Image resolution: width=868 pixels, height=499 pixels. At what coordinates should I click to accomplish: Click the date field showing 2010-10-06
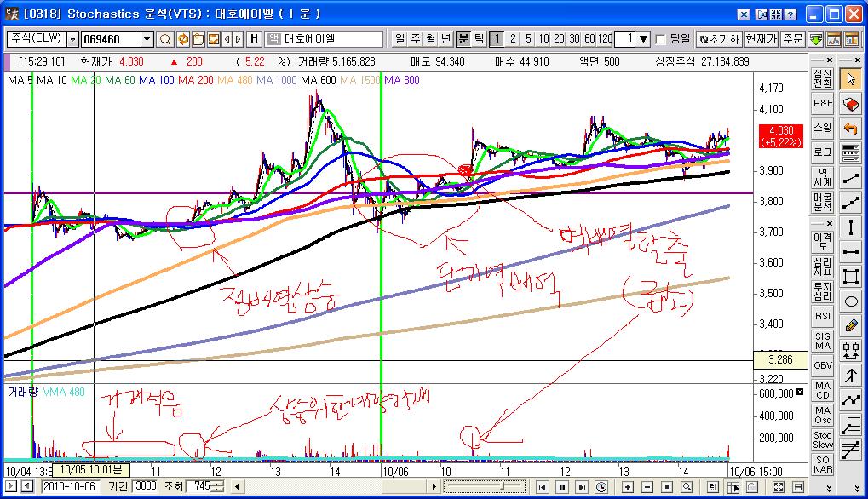(72, 486)
